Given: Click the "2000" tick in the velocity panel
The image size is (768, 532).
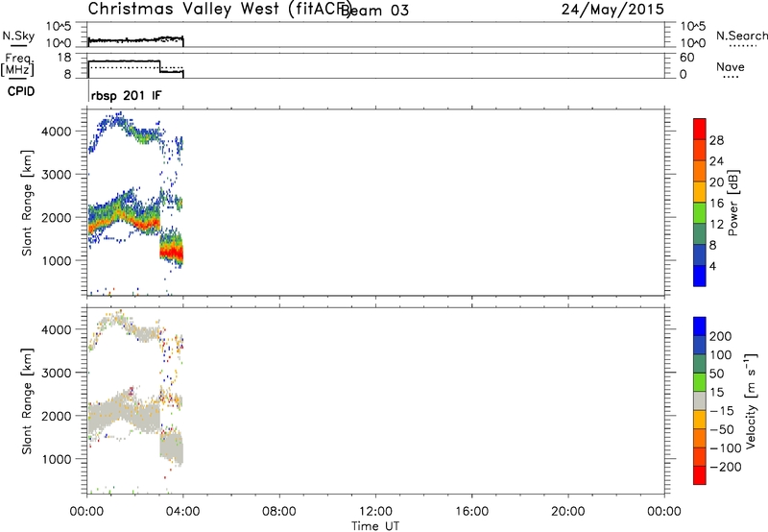Looking at the screenshot, I should (x=57, y=416).
